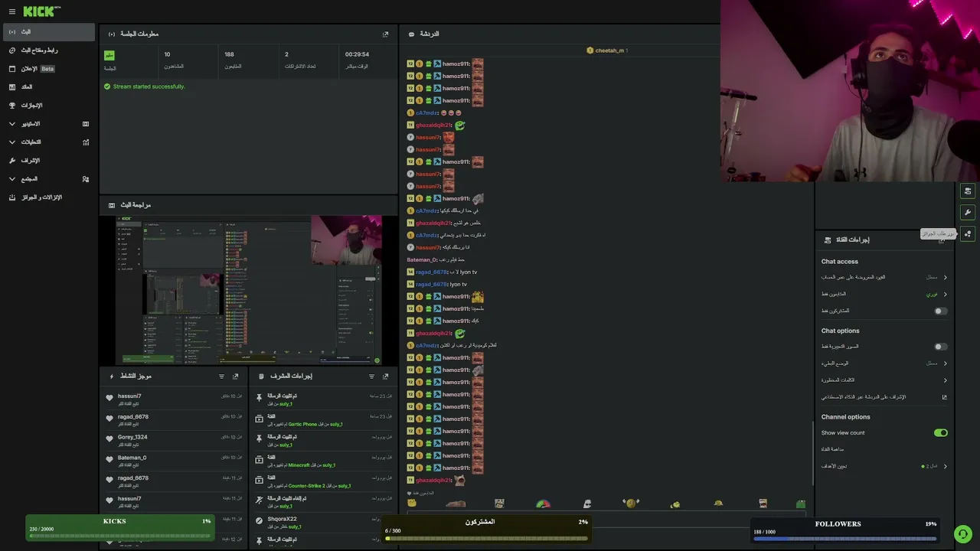Click the heart icon beside Bateman_0

(109, 460)
